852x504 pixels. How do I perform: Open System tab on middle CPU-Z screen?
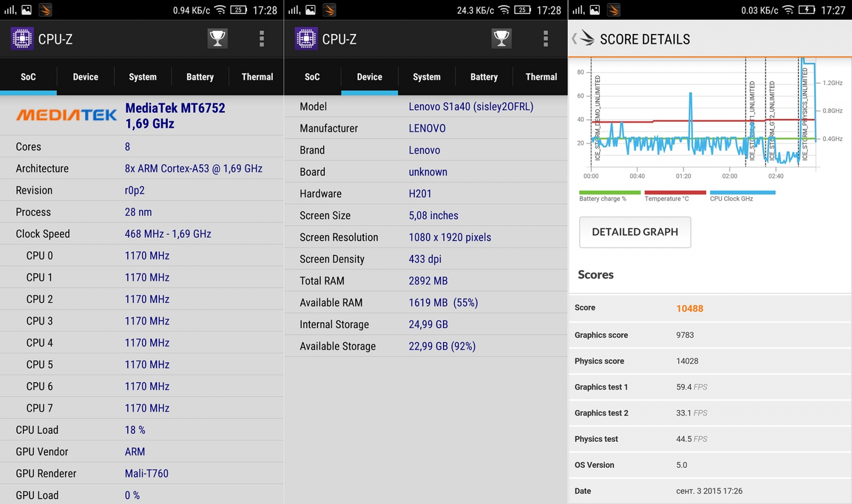[x=427, y=77]
